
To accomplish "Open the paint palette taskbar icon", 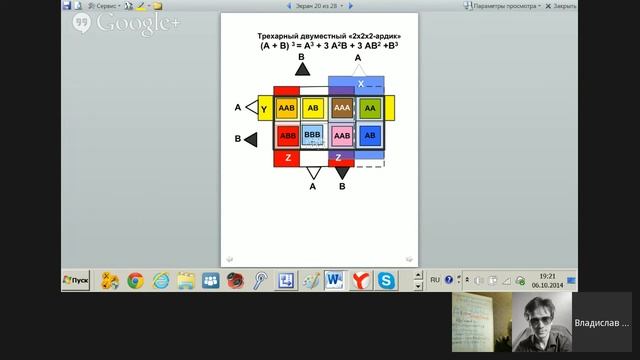I will pos(311,281).
